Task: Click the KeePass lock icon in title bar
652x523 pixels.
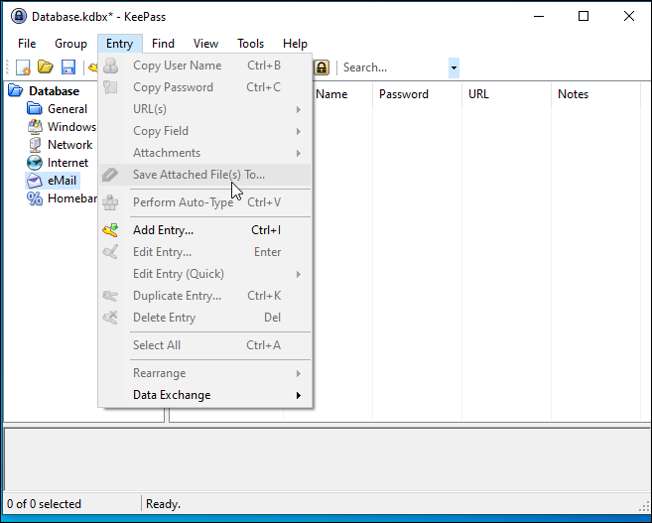Action: click(x=18, y=16)
